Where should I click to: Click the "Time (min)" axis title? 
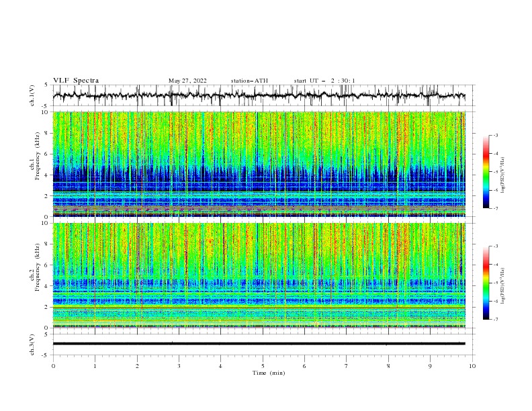[x=269, y=373]
